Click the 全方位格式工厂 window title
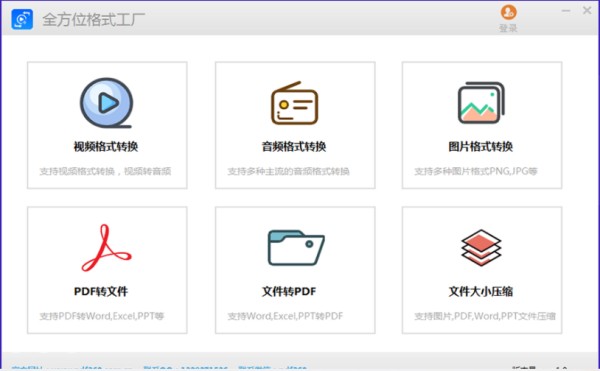 [x=93, y=20]
